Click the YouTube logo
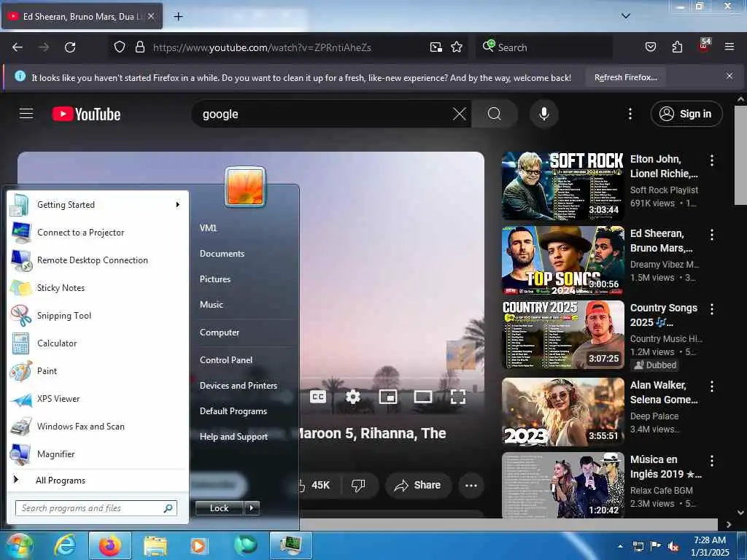The image size is (747, 560). pyautogui.click(x=86, y=114)
